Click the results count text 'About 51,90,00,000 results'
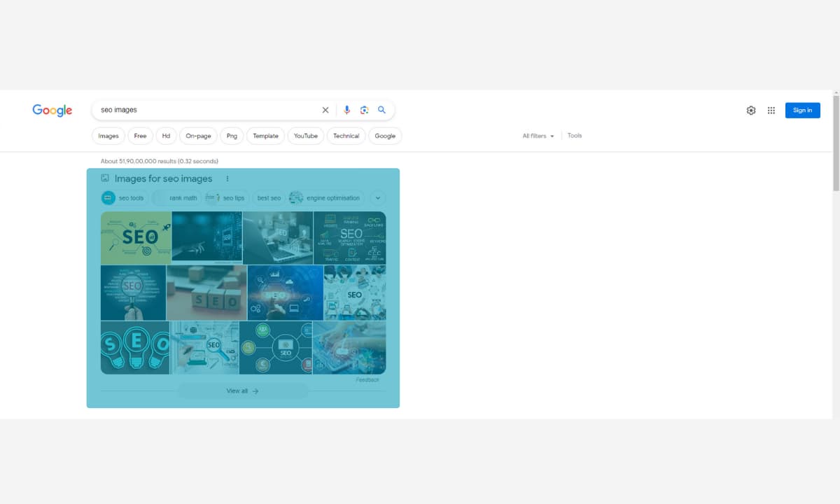The width and height of the screenshot is (840, 504). click(139, 161)
